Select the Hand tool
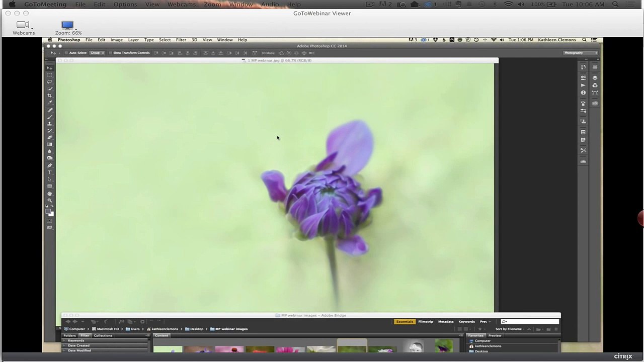Viewport: 644px width, 362px height. click(x=50, y=194)
